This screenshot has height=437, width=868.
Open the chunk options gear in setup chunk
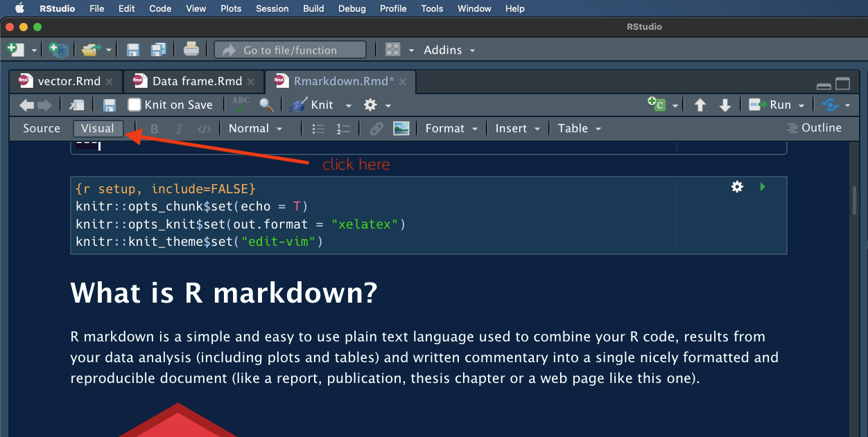coord(737,186)
